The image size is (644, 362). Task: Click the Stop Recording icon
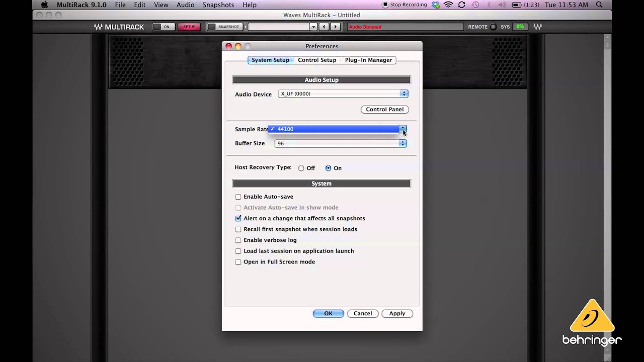[x=385, y=5]
